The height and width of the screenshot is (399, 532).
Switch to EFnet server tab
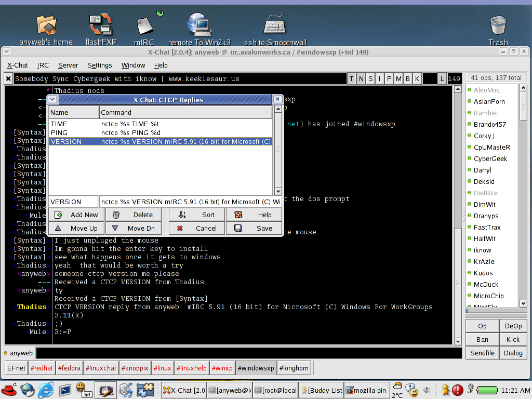tap(16, 368)
